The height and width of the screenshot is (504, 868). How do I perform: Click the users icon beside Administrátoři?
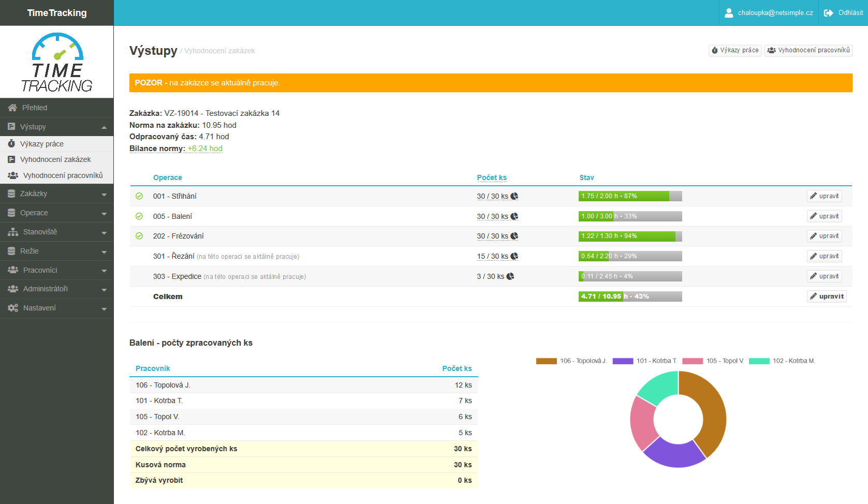[x=13, y=289]
